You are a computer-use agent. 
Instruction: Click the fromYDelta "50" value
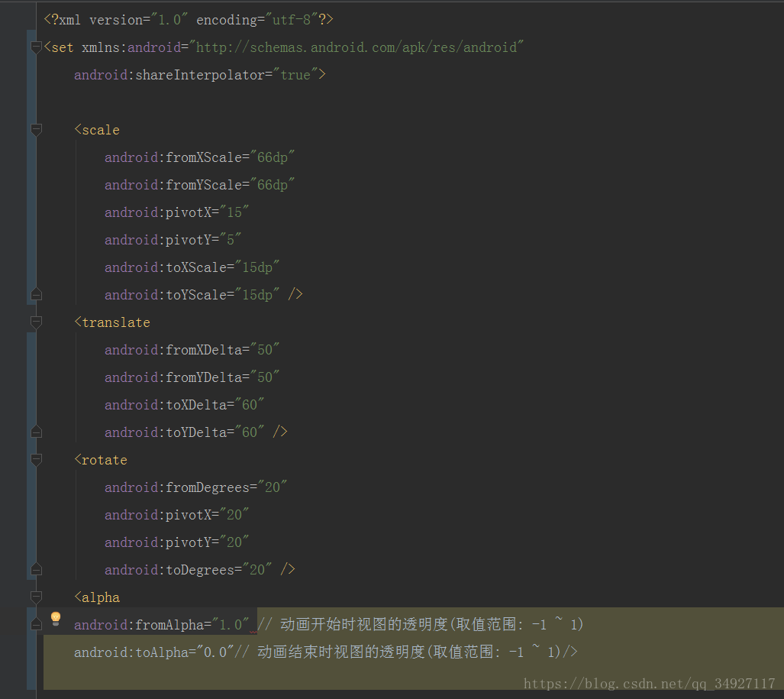point(265,377)
